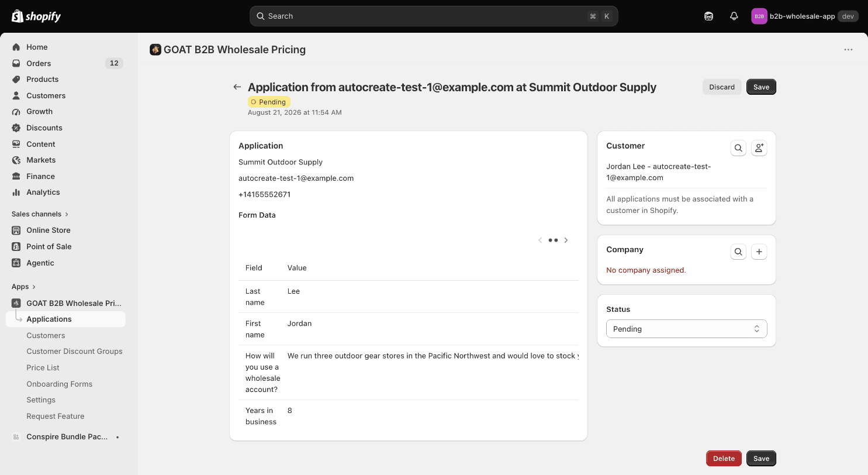Search for a company in Company card
The width and height of the screenshot is (868, 475).
pos(738,252)
